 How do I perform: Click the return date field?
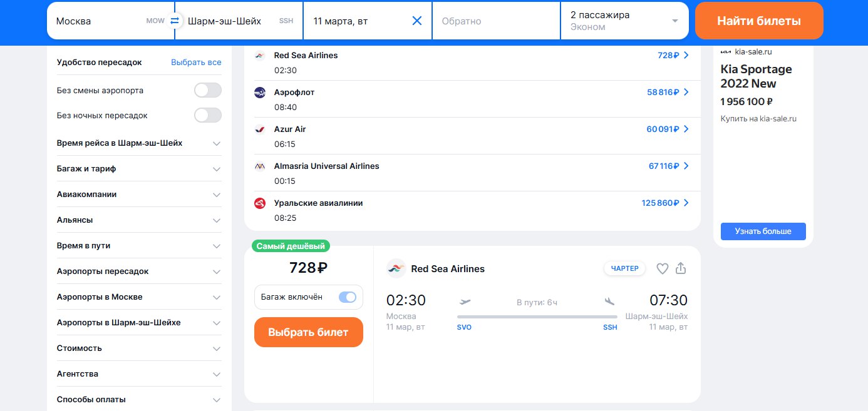pyautogui.click(x=495, y=21)
